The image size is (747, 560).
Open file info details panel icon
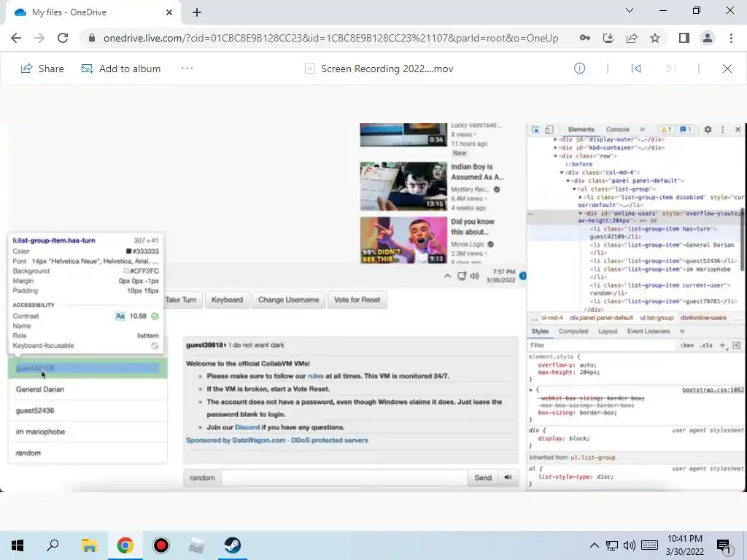click(x=579, y=69)
